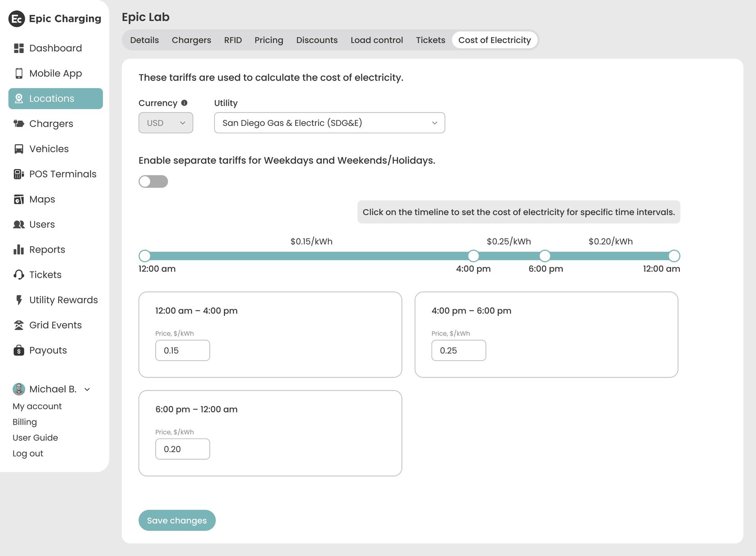Screen dimensions: 756x556
Task: Click the Dashboard grid icon
Action: (x=18, y=48)
